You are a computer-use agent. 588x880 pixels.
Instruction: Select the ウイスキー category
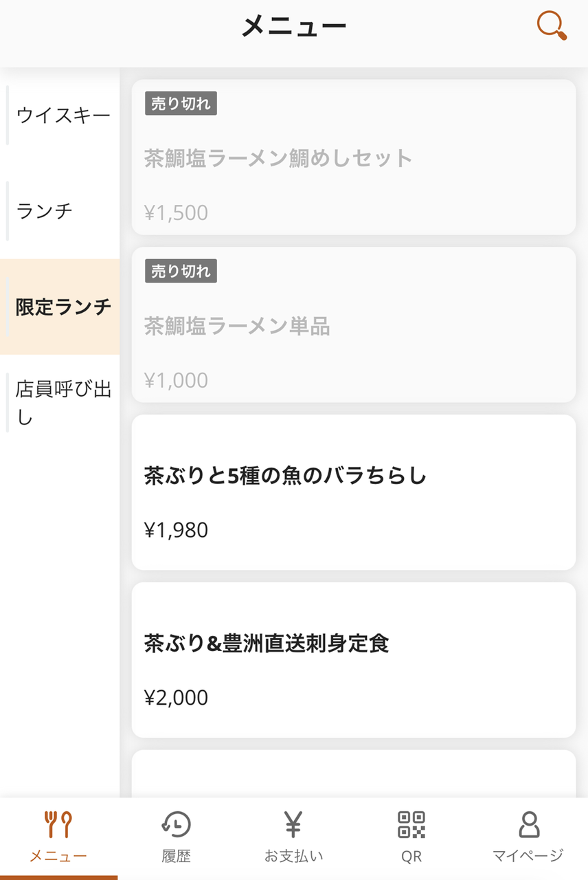pos(63,115)
